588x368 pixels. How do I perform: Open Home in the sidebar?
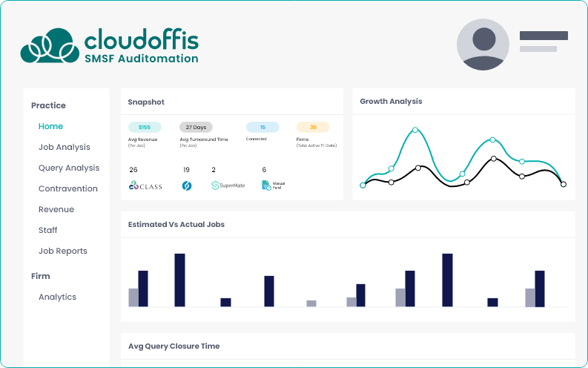pyautogui.click(x=50, y=126)
